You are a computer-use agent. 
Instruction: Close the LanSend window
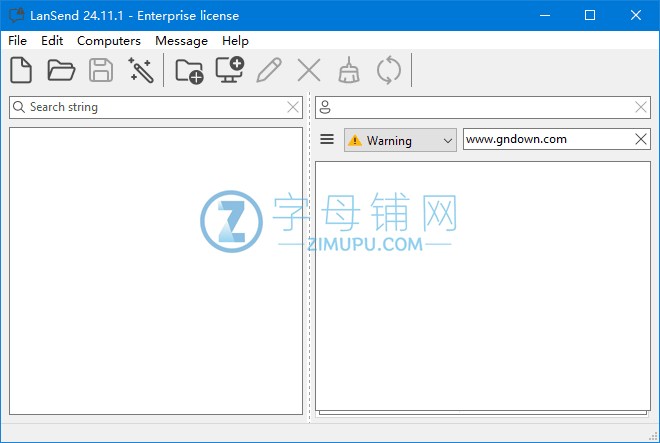[x=636, y=16]
